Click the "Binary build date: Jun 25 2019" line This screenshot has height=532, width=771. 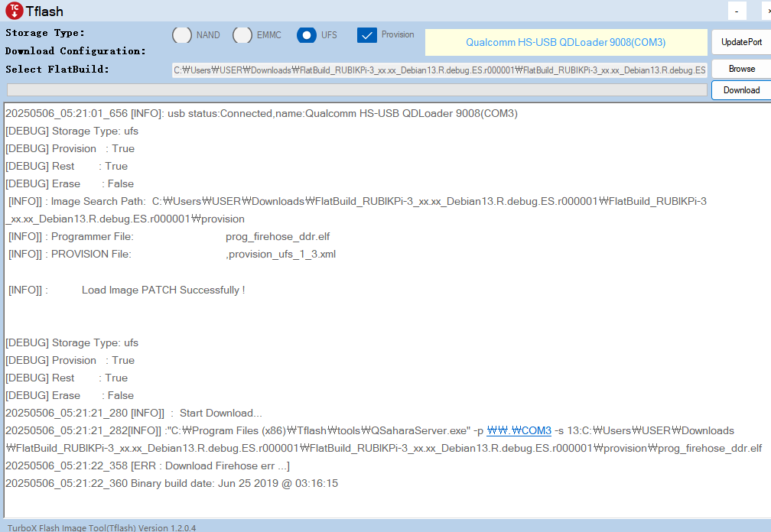point(171,483)
